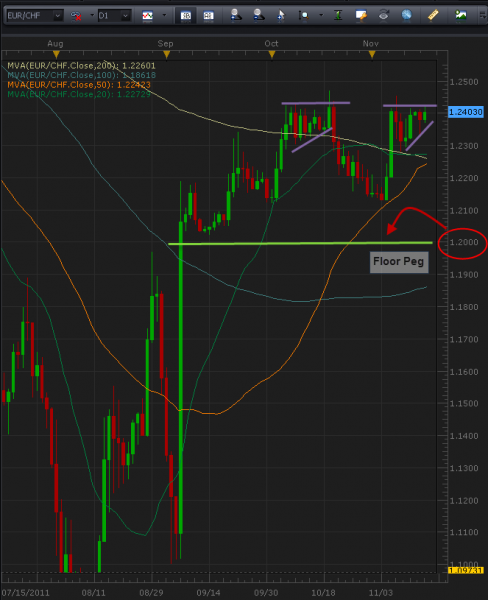Open the toolbar overflow options

coord(482,16)
